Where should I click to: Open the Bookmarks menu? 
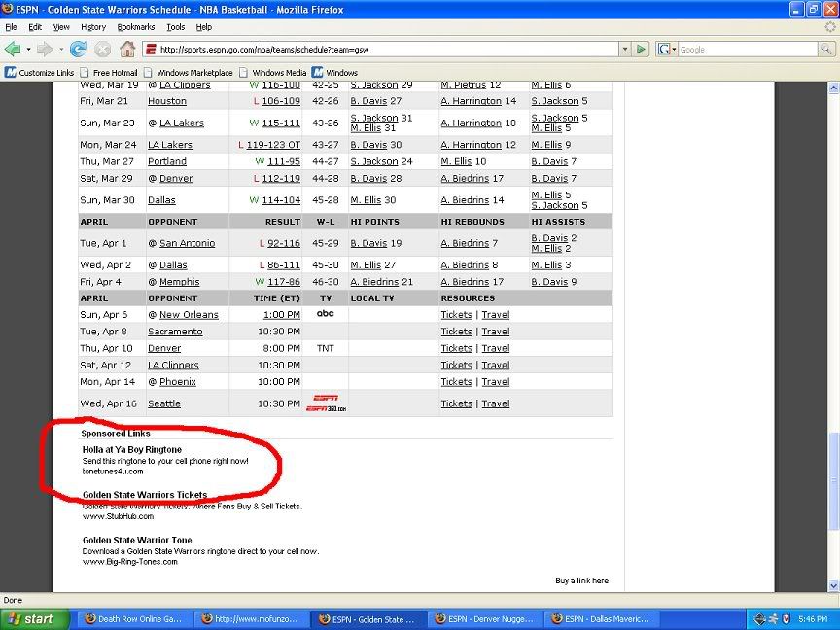click(136, 27)
